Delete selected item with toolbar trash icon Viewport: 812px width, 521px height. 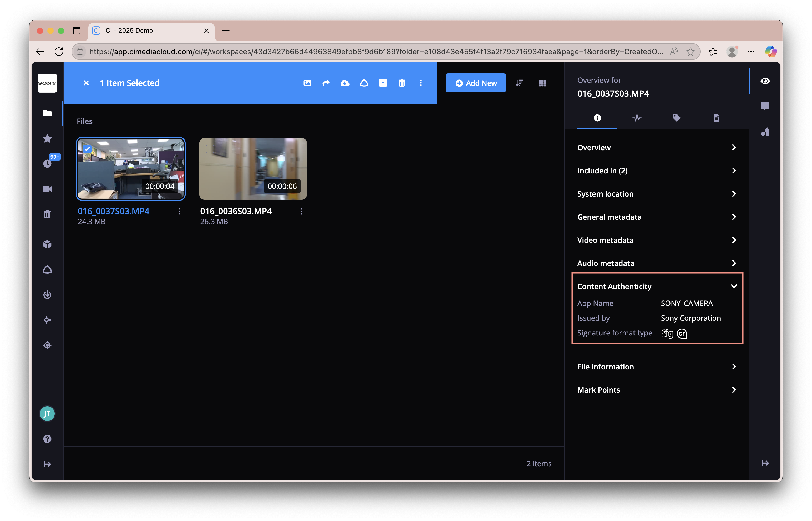tap(402, 83)
